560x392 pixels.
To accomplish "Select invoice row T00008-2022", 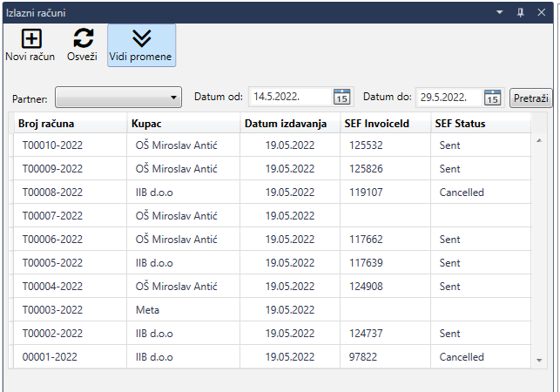I will 272,193.
